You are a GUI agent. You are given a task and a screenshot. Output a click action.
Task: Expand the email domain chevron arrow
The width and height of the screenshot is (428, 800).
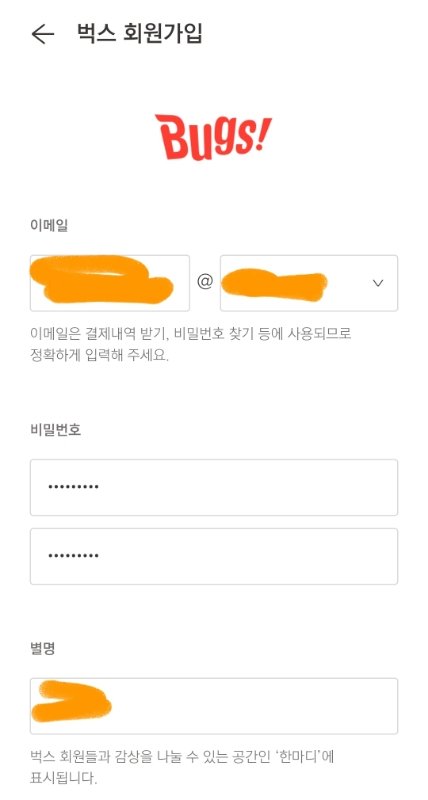pos(377,283)
